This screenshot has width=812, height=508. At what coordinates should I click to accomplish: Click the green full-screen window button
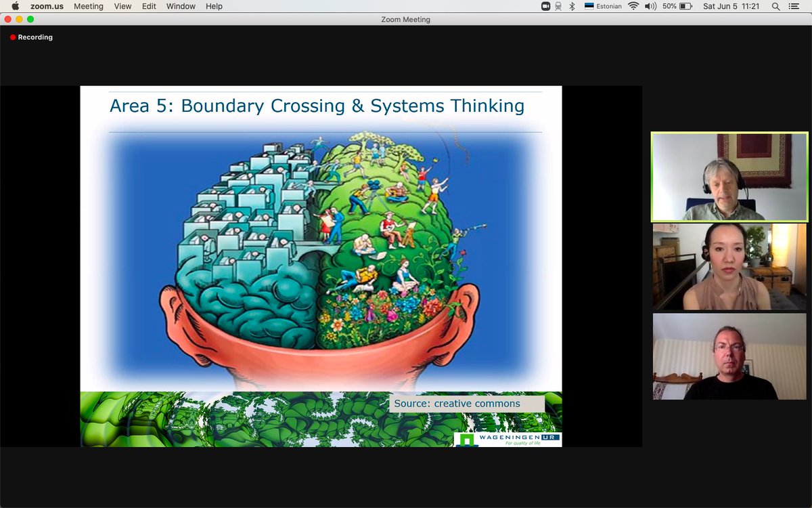coord(30,19)
